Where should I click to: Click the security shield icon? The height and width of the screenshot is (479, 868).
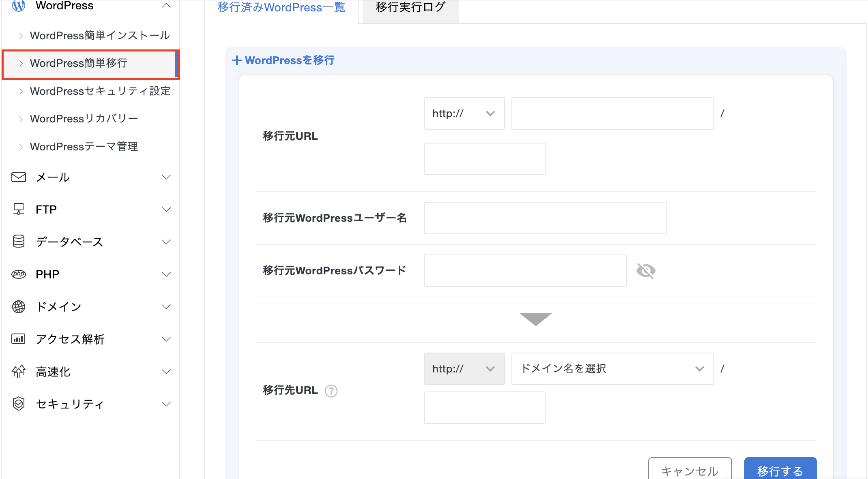(19, 404)
